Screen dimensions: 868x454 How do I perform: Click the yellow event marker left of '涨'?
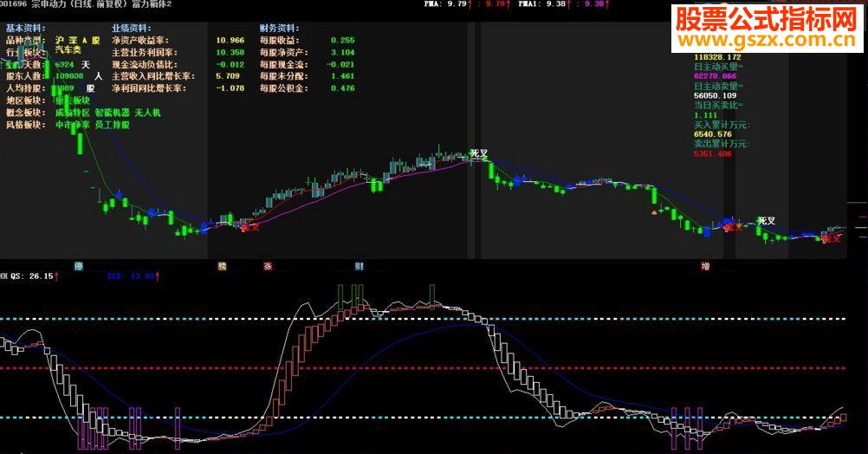click(x=222, y=266)
